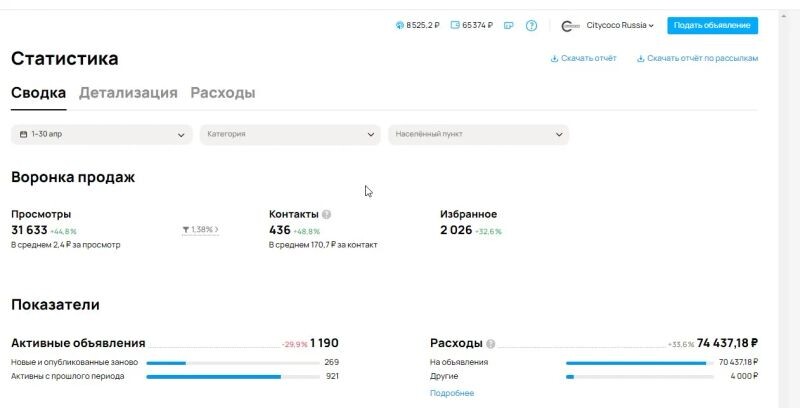
Task: Click the calendar icon in the date filter
Action: [23, 134]
